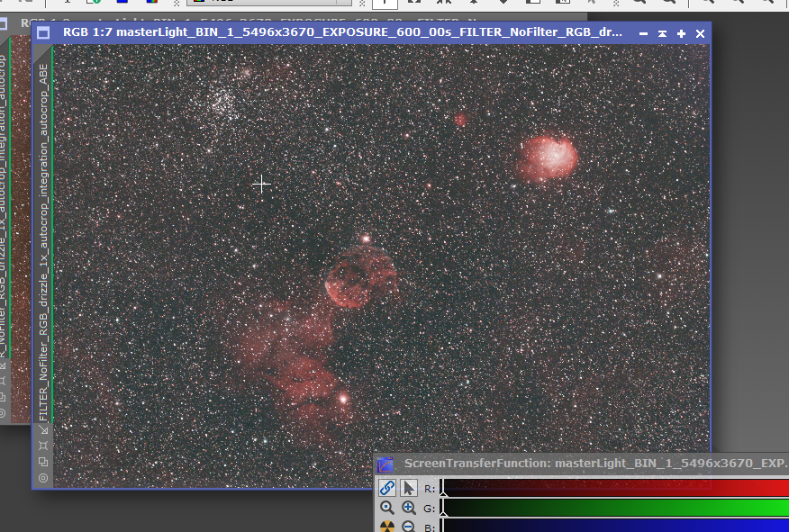The width and height of the screenshot is (789, 532).
Task: Click the STF zoom in magnifier
Action: [x=409, y=508]
